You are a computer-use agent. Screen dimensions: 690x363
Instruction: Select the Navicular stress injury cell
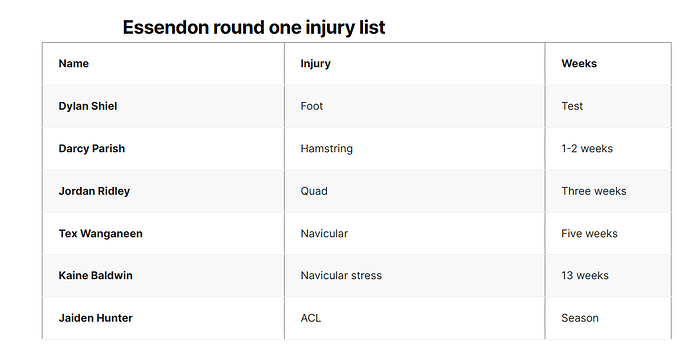(x=415, y=275)
